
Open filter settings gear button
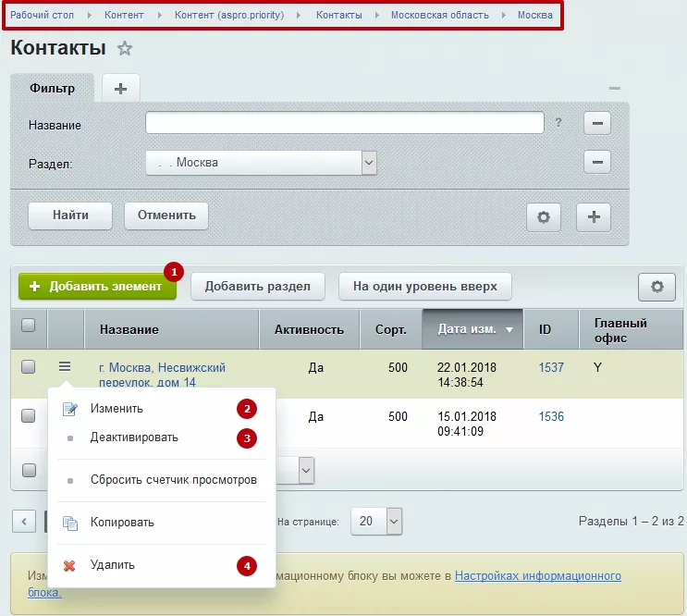pos(544,216)
